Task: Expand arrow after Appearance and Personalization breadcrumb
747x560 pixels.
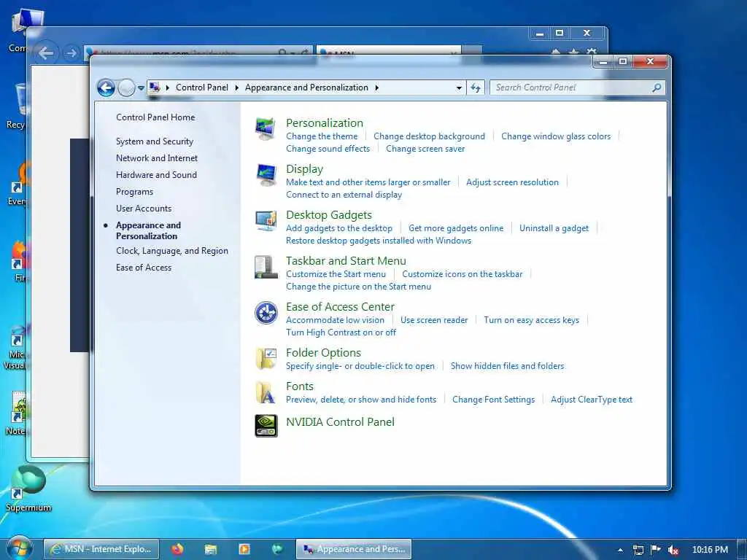Action: point(377,87)
